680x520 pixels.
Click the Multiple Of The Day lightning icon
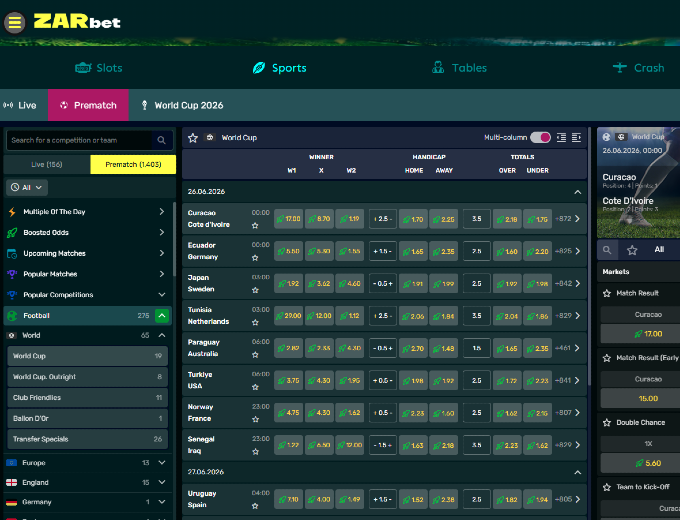[12, 212]
